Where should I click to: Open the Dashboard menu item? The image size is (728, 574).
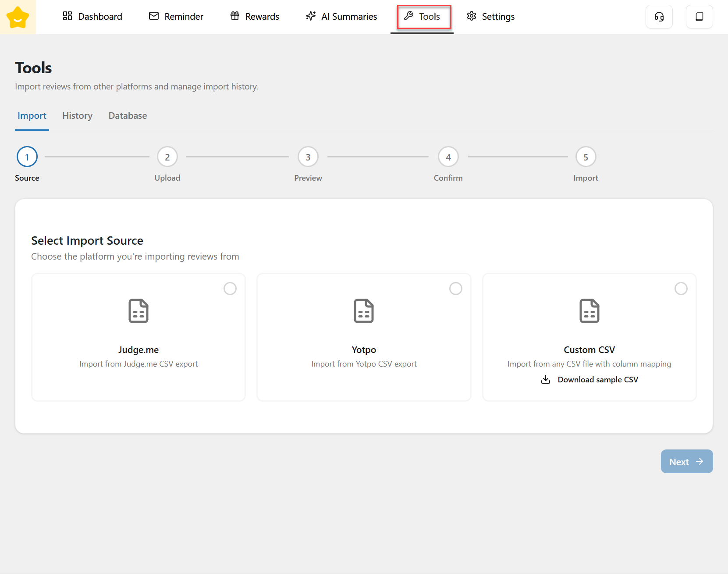[92, 17]
